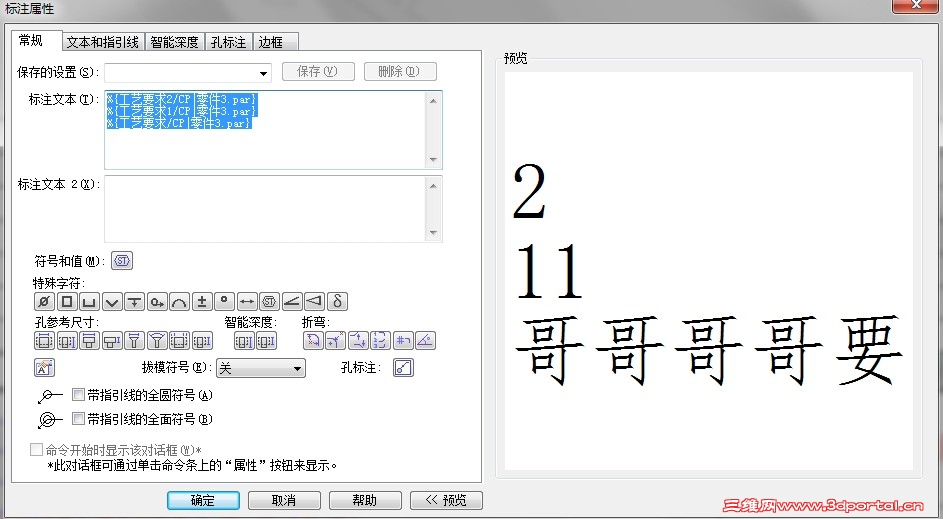This screenshot has width=943, height=519.
Task: Insert the depth symbol special character
Action: (134, 301)
